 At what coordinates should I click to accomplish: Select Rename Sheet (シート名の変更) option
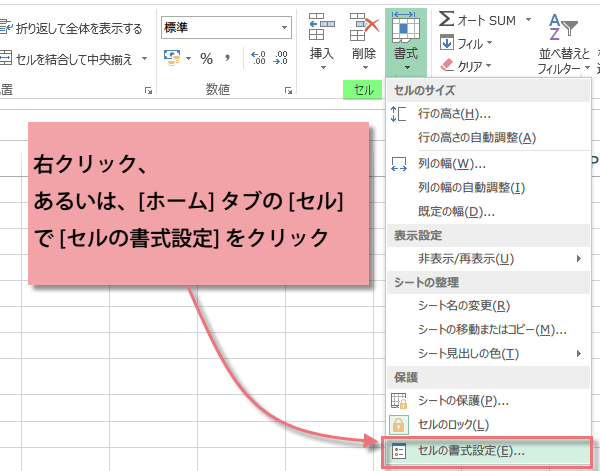click(463, 305)
